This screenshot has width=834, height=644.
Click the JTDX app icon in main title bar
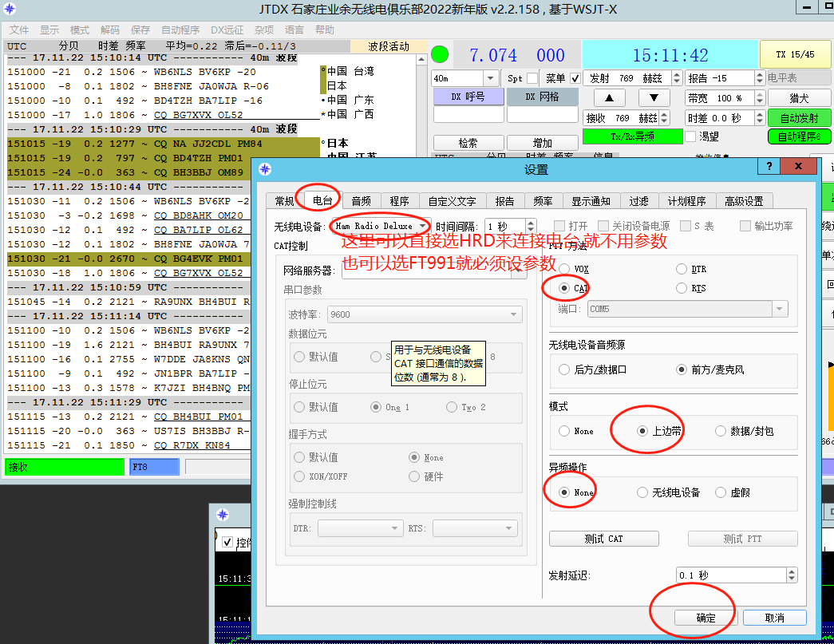click(10, 9)
